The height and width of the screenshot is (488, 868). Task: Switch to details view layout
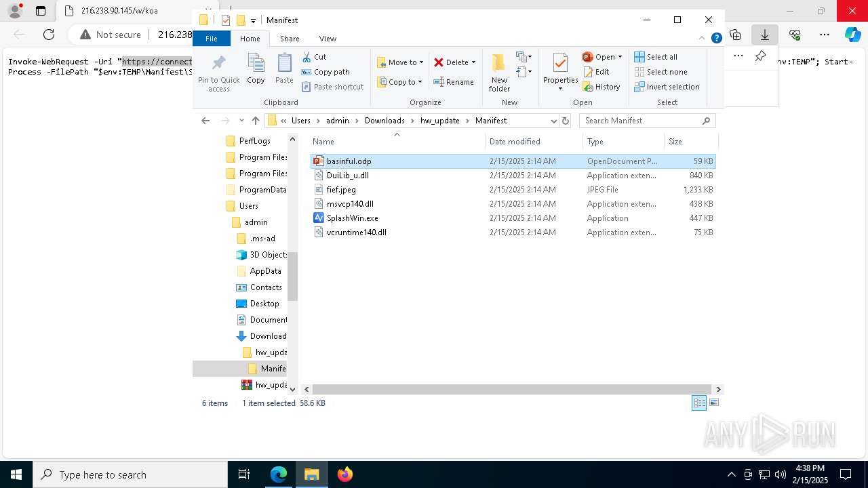[x=699, y=403]
